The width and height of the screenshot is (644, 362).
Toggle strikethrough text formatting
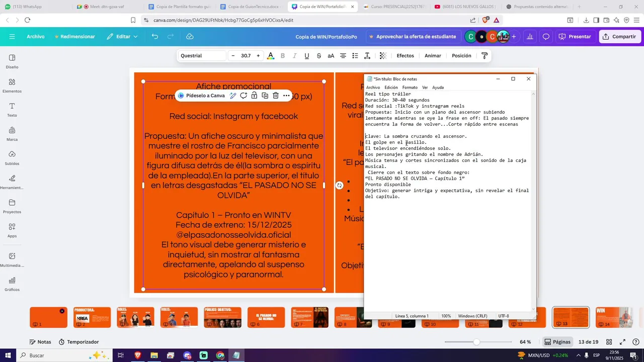click(319, 56)
